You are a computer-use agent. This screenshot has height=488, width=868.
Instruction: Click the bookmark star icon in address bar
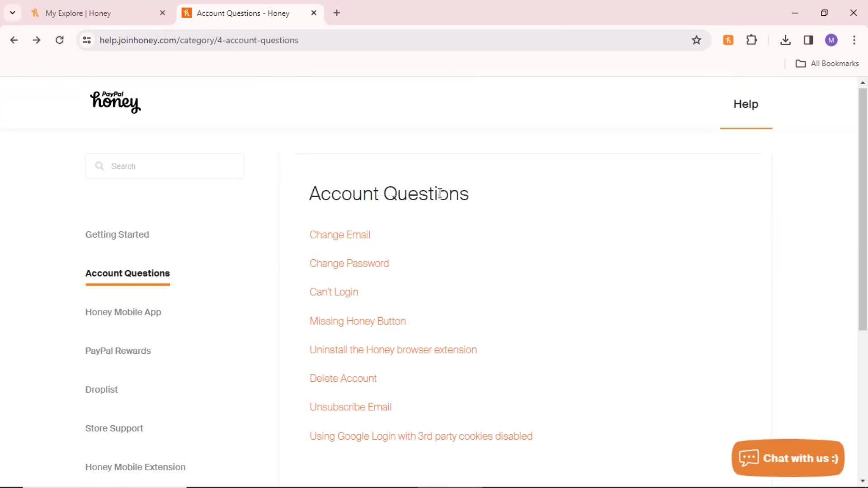tap(698, 40)
